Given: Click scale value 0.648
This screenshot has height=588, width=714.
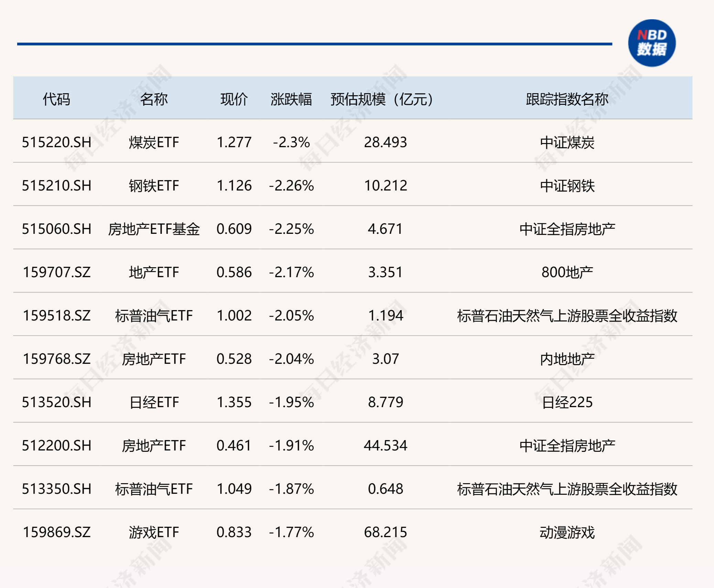Looking at the screenshot, I should pos(386,489).
